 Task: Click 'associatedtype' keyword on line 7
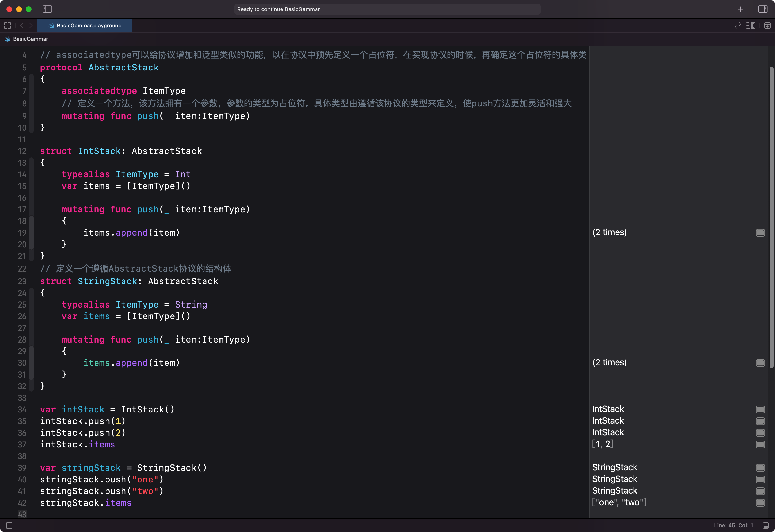(99, 91)
